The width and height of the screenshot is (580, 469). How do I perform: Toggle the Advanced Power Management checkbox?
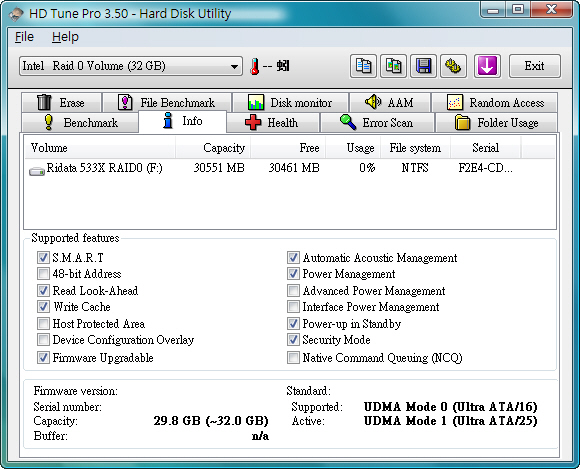(293, 290)
